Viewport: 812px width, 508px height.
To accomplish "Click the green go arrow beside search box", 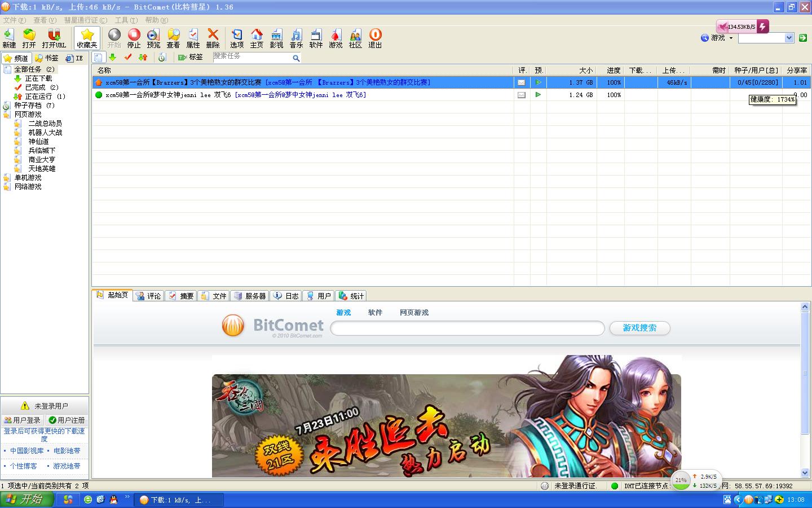I will coord(803,38).
